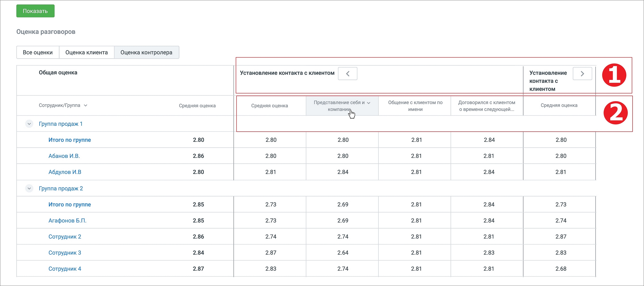Click the Сотрудник 4 link

pyautogui.click(x=65, y=269)
